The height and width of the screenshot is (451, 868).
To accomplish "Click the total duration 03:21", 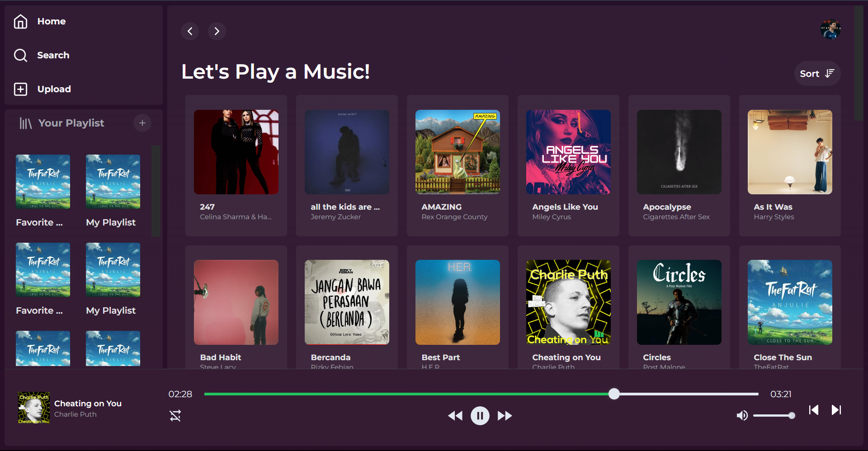I will click(781, 394).
